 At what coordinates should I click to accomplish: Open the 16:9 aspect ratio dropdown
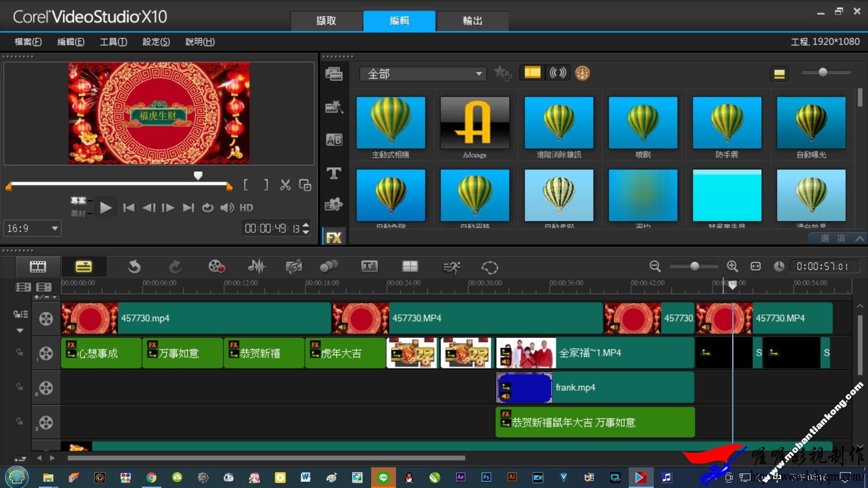coord(33,229)
